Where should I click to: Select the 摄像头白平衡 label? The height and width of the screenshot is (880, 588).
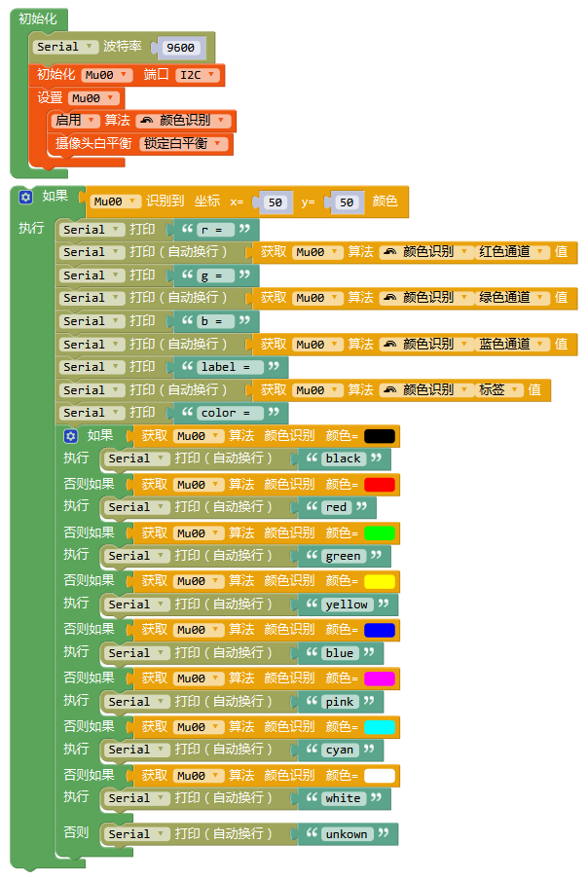point(93,144)
